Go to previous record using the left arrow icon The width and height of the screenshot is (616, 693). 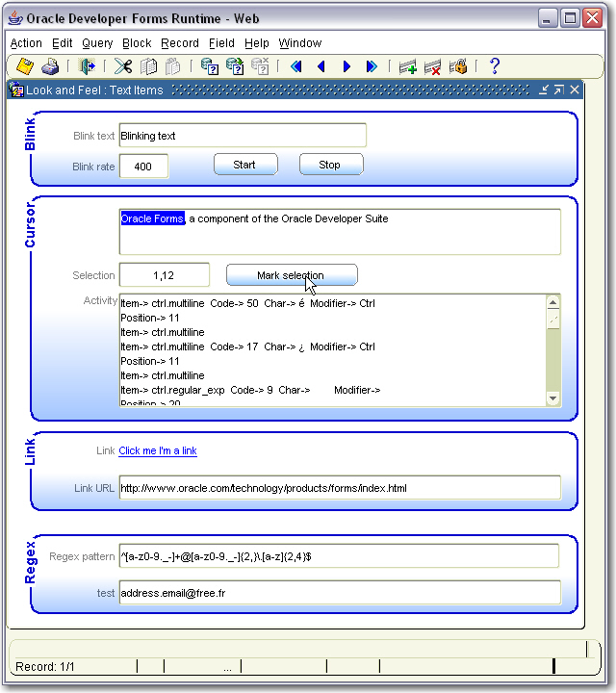(321, 66)
